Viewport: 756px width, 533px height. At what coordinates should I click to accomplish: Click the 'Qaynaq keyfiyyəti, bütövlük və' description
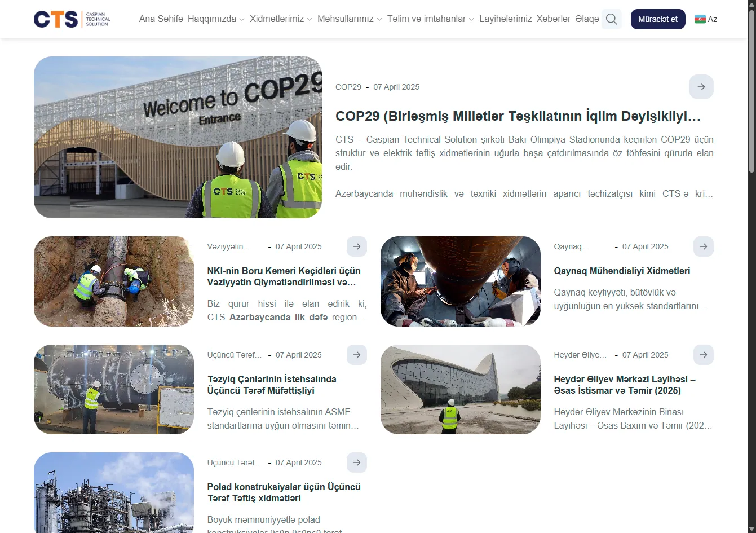630,299
